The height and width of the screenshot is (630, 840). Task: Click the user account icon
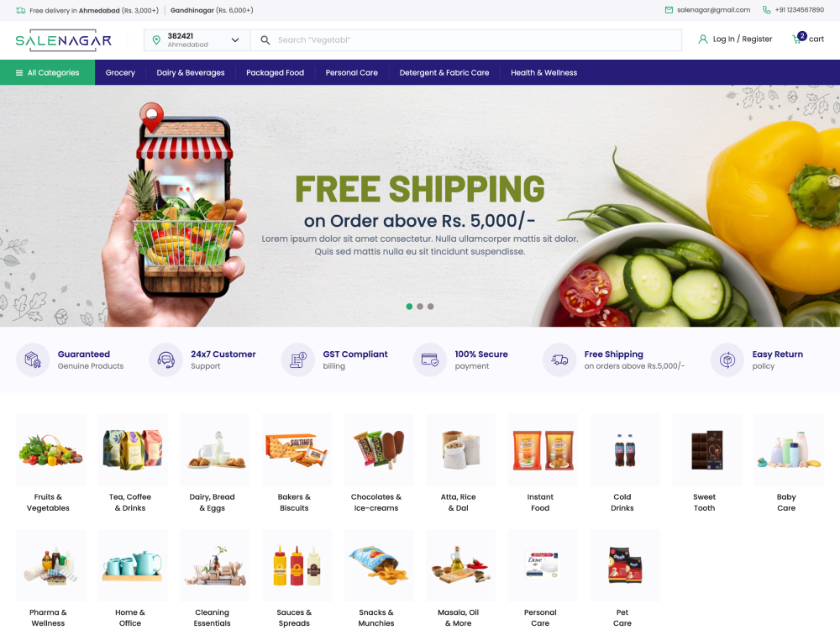pos(703,39)
